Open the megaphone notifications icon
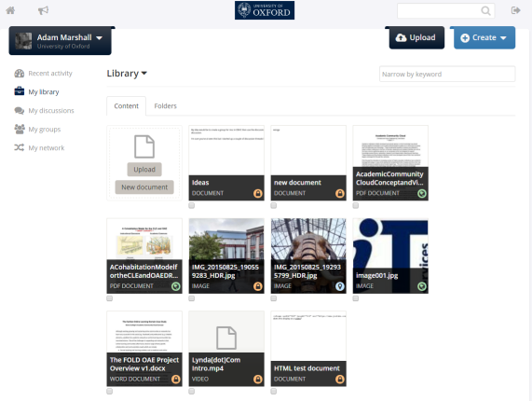532x401 pixels. tap(43, 10)
